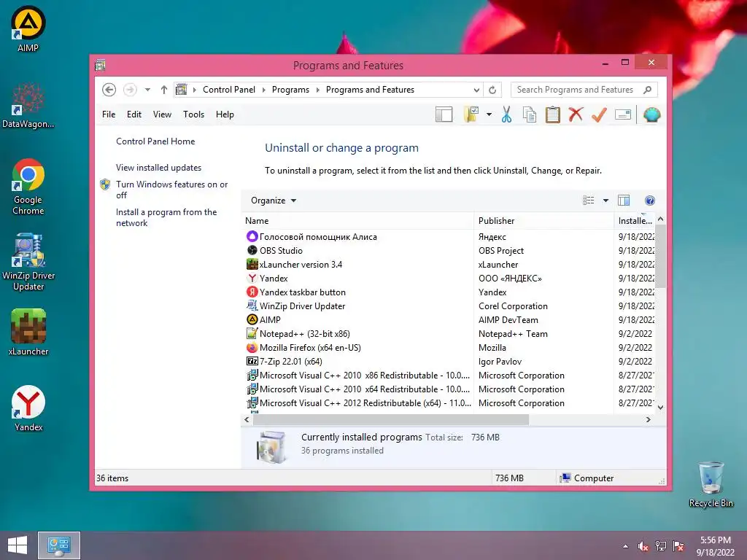Click the vertical scrollbar thumb

[x=660, y=256]
